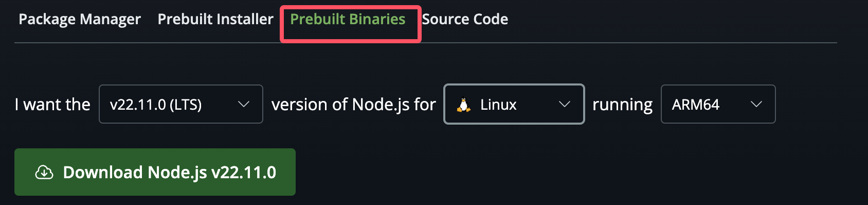
Task: Click the 'Download Node.js v22.11.0' button text
Action: pyautogui.click(x=170, y=172)
